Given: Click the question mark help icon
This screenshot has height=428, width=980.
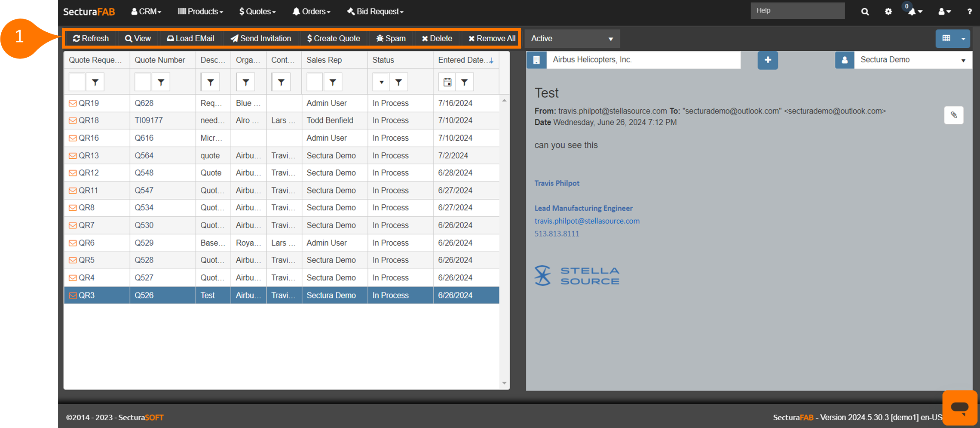Looking at the screenshot, I should click(x=969, y=12).
